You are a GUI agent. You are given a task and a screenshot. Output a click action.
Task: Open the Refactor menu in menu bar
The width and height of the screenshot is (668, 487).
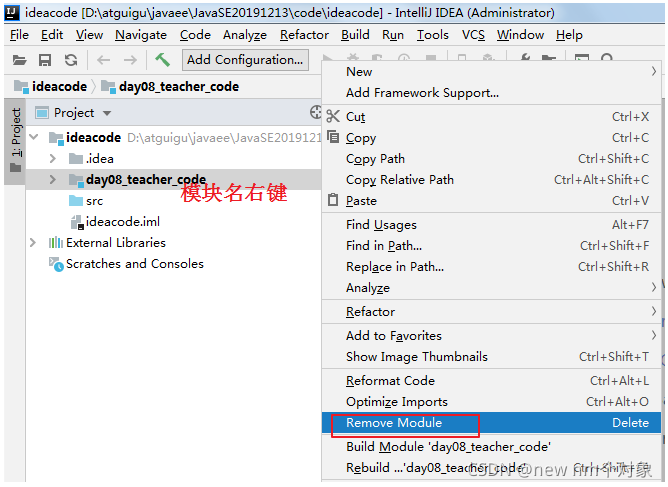pos(304,35)
